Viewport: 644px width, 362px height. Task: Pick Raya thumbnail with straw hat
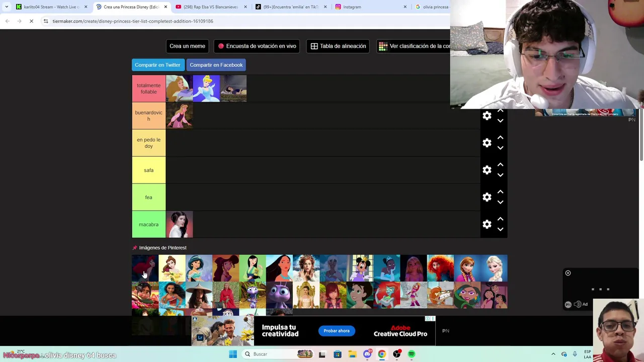[199, 295]
